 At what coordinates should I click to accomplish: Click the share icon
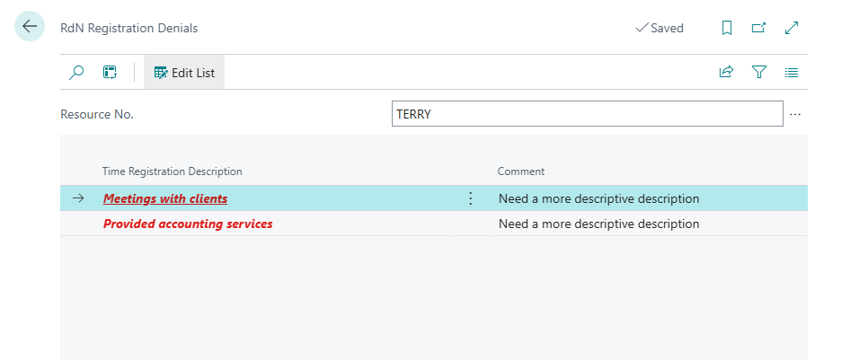726,73
